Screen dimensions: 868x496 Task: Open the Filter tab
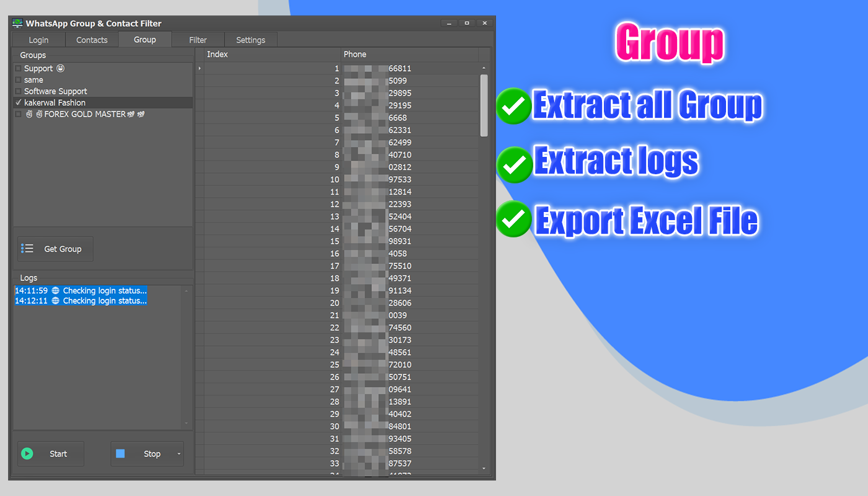[x=198, y=40]
